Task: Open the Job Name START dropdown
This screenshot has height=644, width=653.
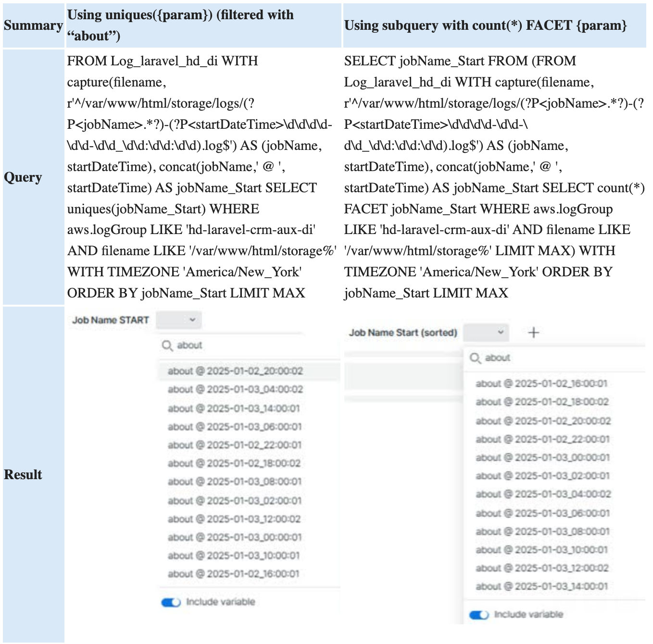Action: (x=179, y=320)
